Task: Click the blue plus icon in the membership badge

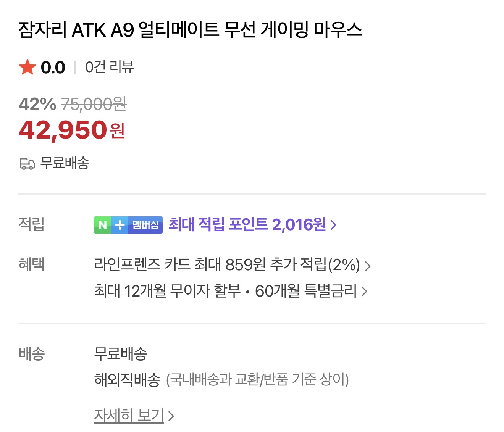Action: pyautogui.click(x=120, y=225)
